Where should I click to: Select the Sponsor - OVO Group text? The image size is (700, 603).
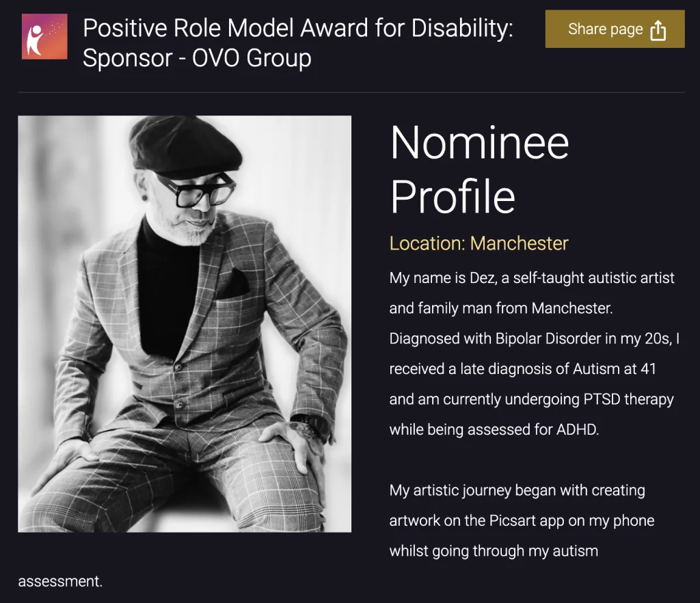point(197,58)
